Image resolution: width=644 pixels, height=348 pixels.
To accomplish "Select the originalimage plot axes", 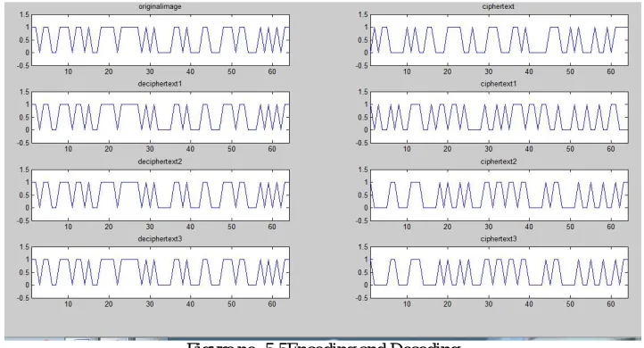I will point(161,40).
